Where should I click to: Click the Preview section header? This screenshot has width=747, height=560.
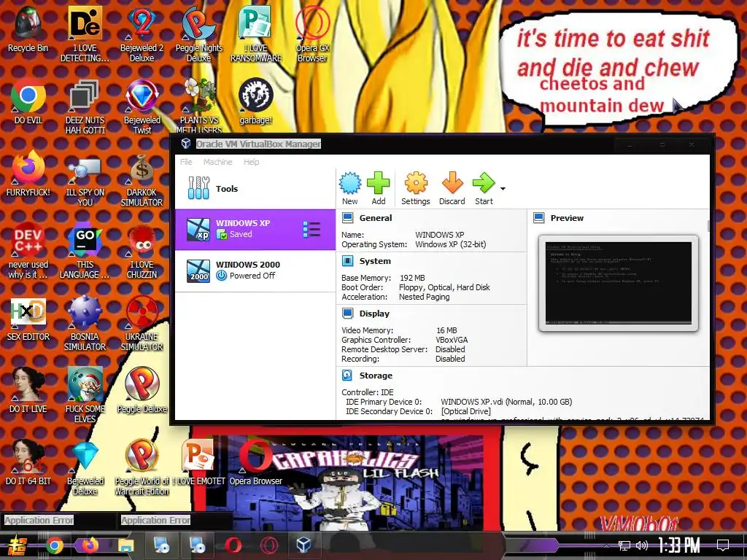[x=567, y=217]
